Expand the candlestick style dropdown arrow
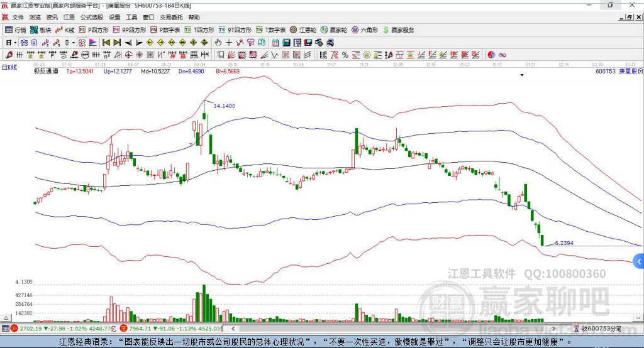The image size is (644, 348). click(74, 43)
